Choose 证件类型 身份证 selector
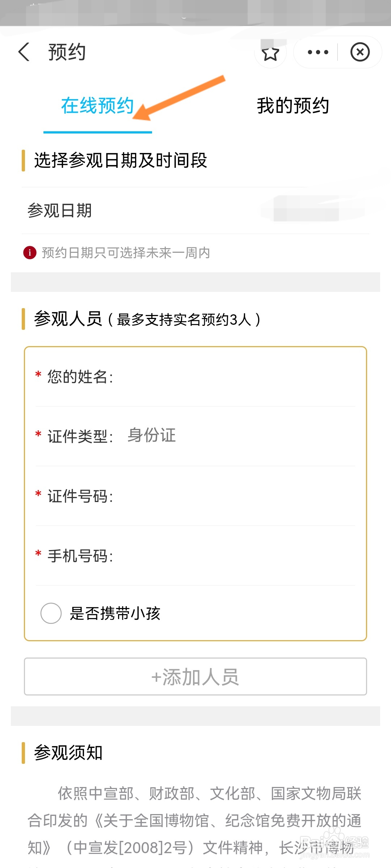Viewport: 391px width, 868px height. (x=195, y=436)
